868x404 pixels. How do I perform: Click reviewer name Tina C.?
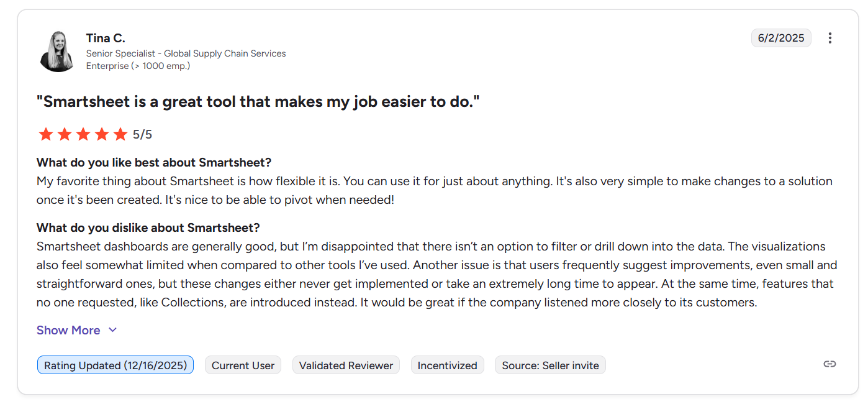pyautogui.click(x=106, y=39)
